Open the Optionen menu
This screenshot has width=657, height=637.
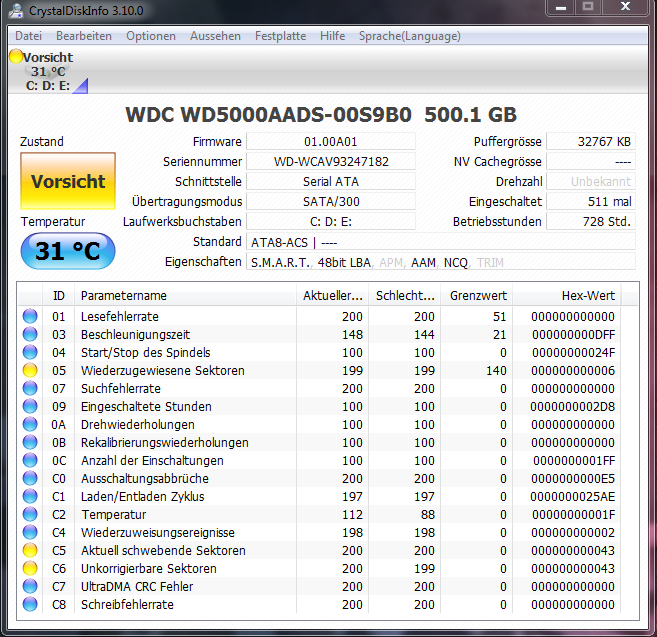pyautogui.click(x=151, y=36)
